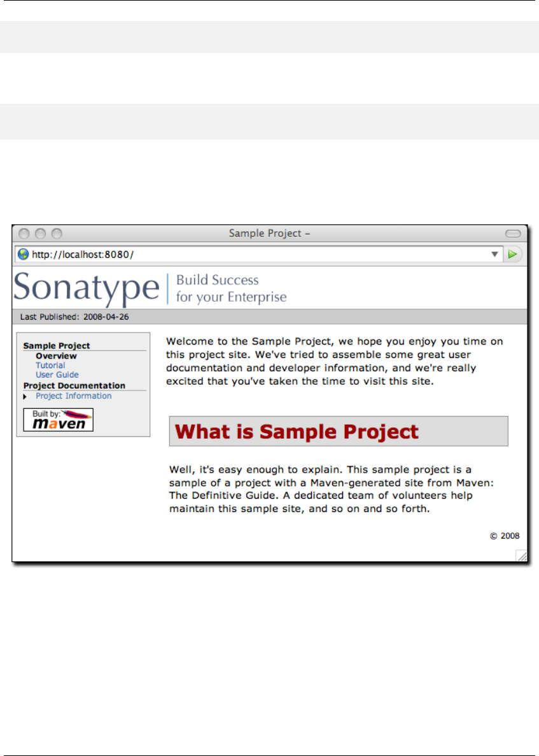Open the Project Information link
Screen dimensions: 539x756
click(x=73, y=396)
